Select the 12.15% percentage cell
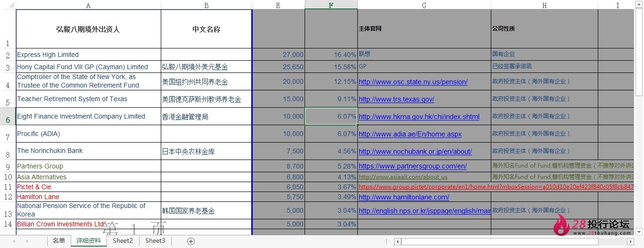This screenshot has width=644, height=248. [x=331, y=81]
